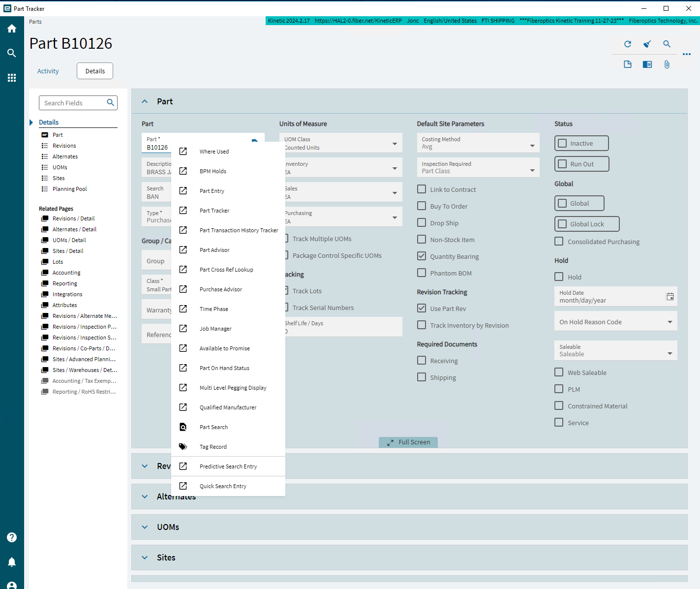
Task: Click the Accounting related page icon
Action: (45, 273)
